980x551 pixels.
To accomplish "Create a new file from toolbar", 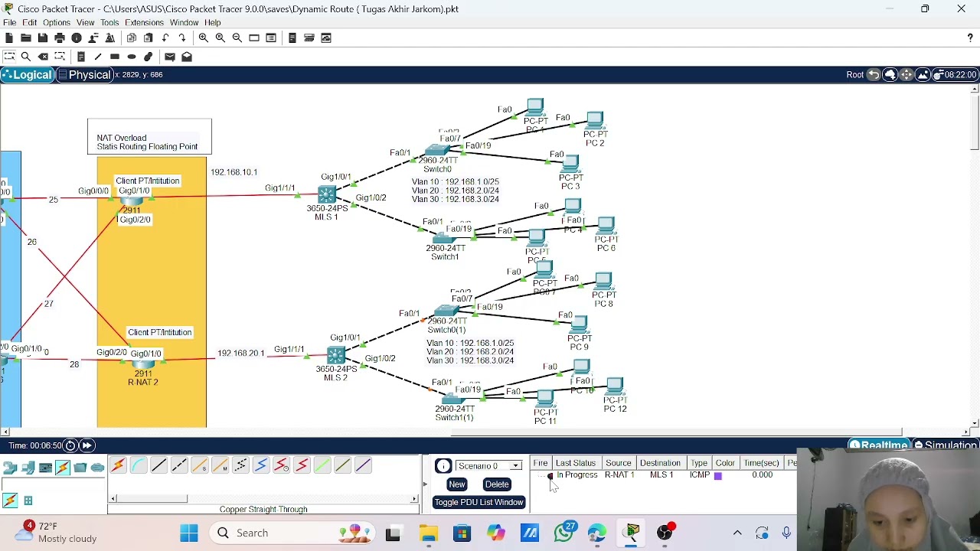I will 8,37.
